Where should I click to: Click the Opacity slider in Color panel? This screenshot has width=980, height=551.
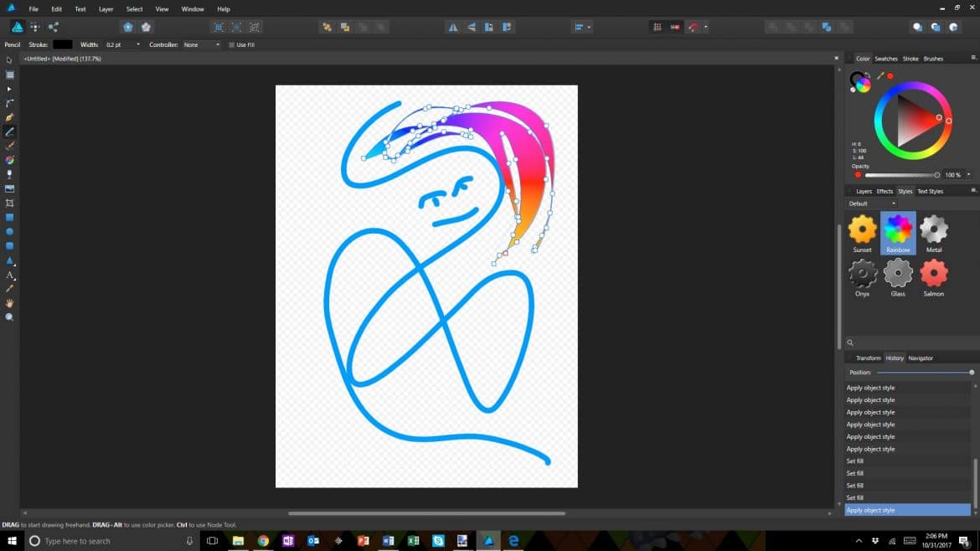point(900,175)
